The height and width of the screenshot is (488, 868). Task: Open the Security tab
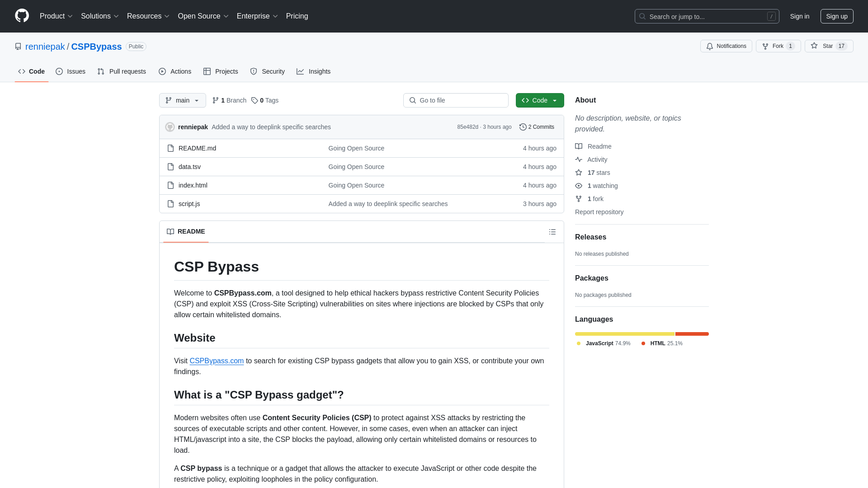(267, 71)
